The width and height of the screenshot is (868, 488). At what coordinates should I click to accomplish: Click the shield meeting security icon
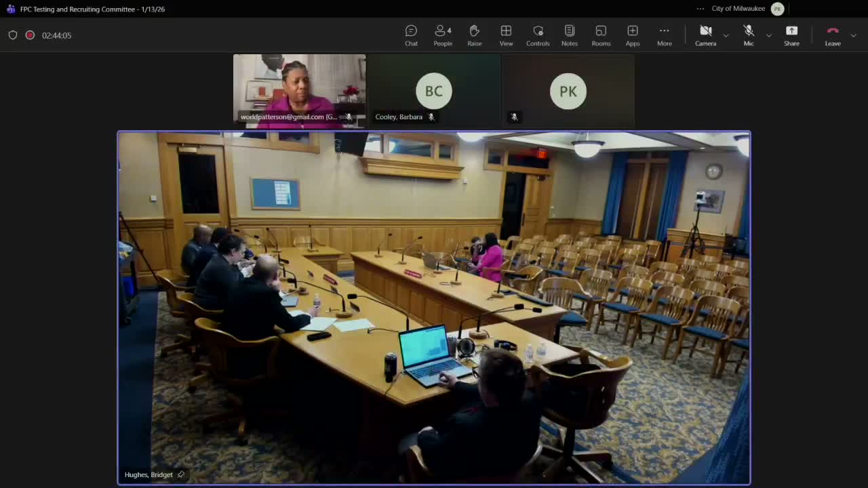[13, 35]
